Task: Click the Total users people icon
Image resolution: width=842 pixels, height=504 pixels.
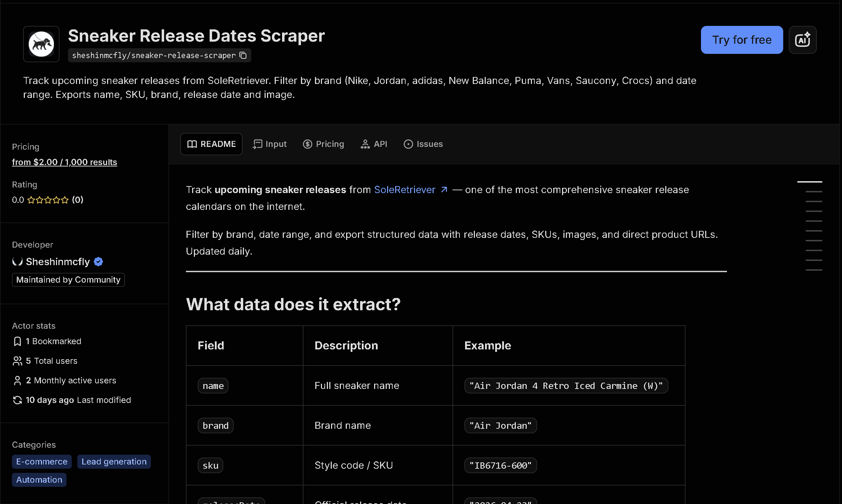Action: 17,361
